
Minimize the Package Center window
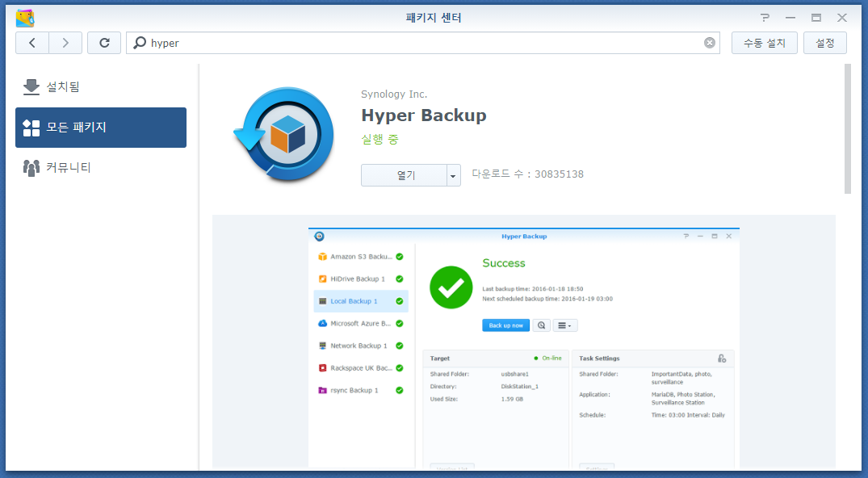790,18
